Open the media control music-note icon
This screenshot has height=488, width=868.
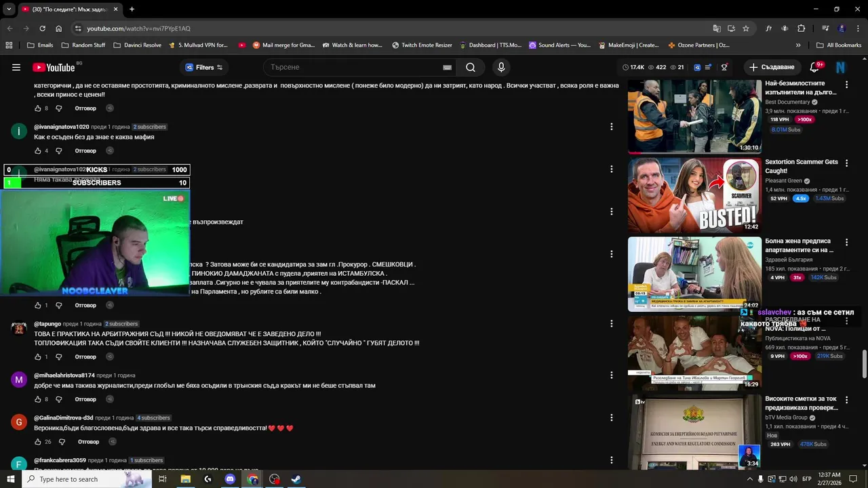pos(825,28)
